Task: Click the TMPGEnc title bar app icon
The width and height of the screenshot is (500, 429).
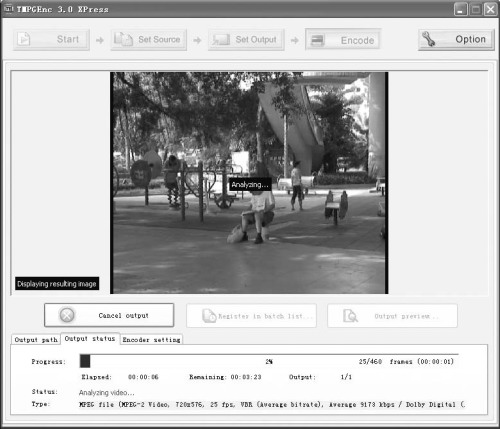Action: click(9, 9)
